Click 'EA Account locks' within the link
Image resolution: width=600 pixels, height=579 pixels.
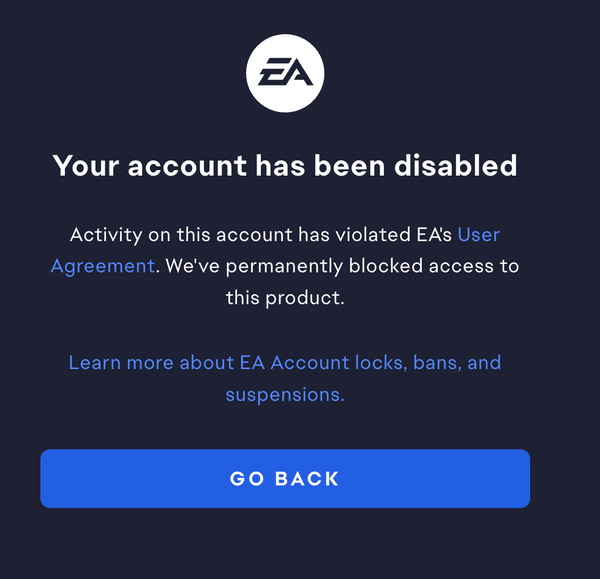[x=324, y=362]
